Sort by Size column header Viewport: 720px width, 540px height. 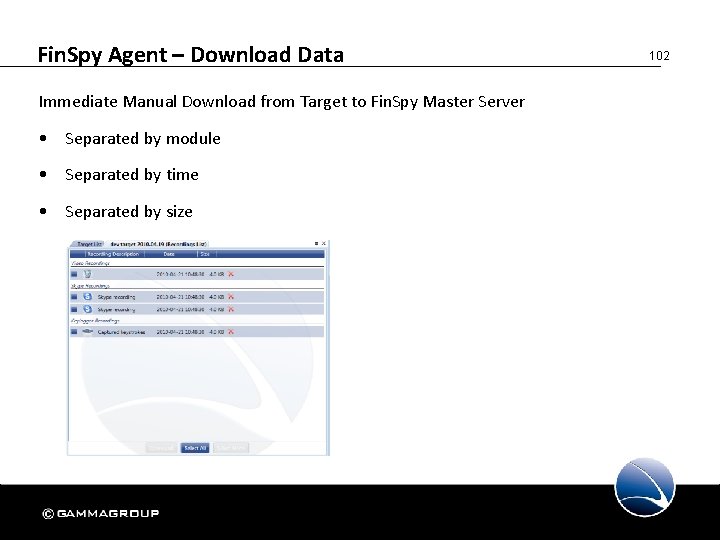click(205, 254)
